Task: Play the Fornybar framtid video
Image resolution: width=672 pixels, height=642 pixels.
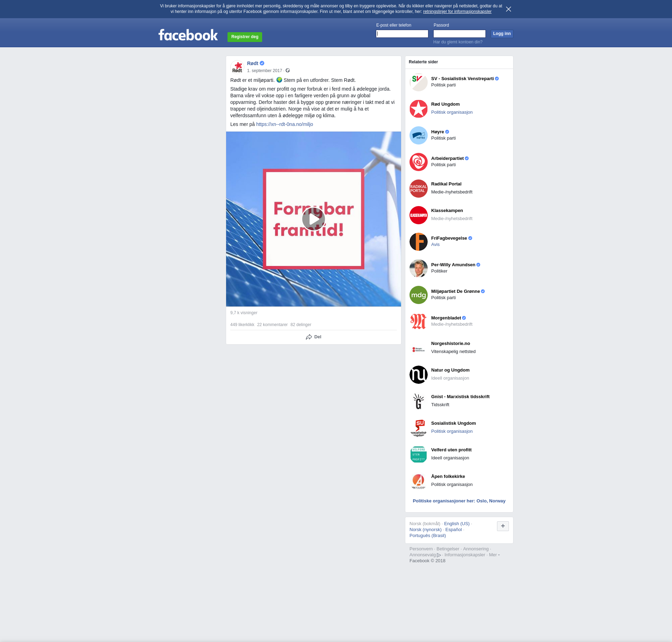Action: point(313,219)
